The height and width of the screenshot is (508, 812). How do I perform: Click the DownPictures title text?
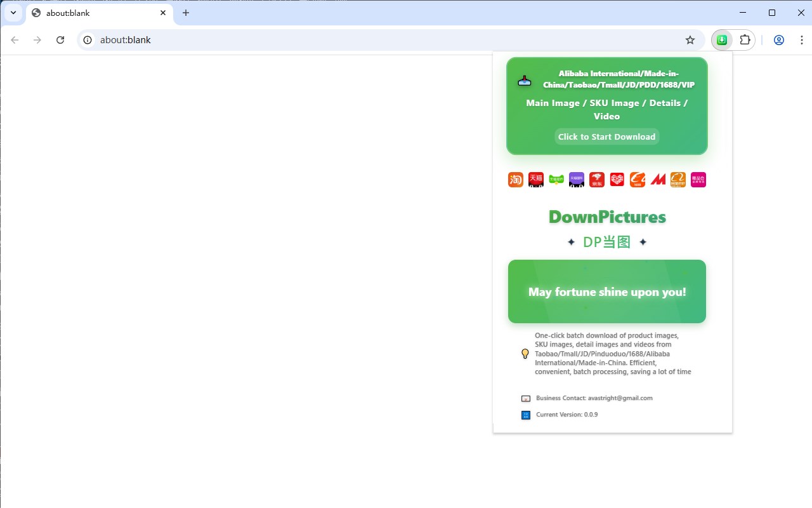[607, 217]
